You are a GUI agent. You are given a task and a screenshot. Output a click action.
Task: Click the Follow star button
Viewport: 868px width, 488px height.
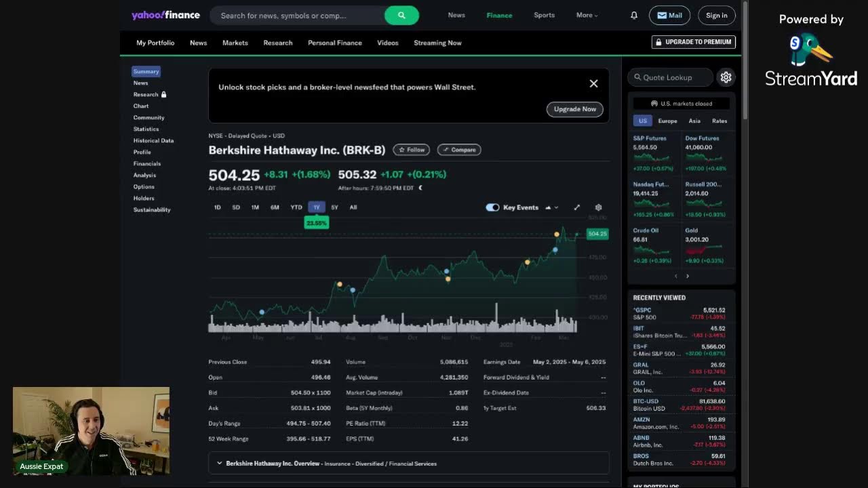[412, 150]
